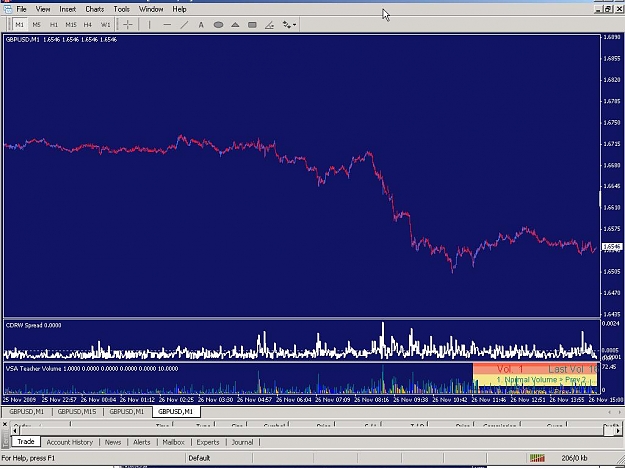Viewport: 625px width, 469px height.
Task: Switch chart to H4 timeframe
Action: click(x=88, y=25)
